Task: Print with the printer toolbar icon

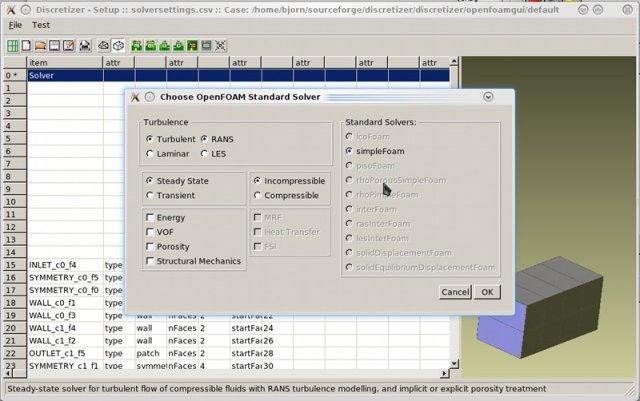Action: (x=85, y=46)
